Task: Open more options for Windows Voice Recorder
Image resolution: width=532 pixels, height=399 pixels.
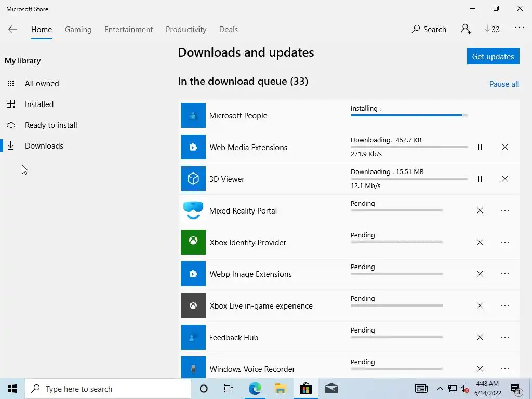Action: [x=505, y=369]
